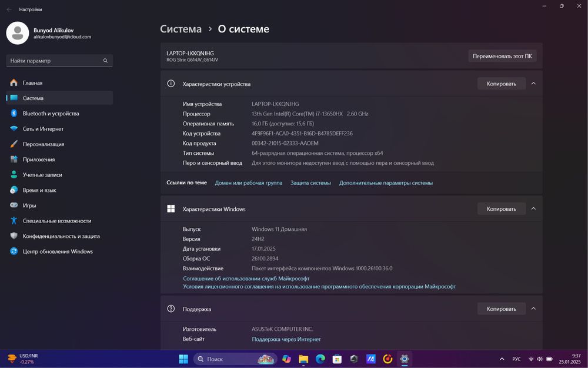588x368 pixels.
Task: Open Поддержка через Интернет link
Action: 286,339
